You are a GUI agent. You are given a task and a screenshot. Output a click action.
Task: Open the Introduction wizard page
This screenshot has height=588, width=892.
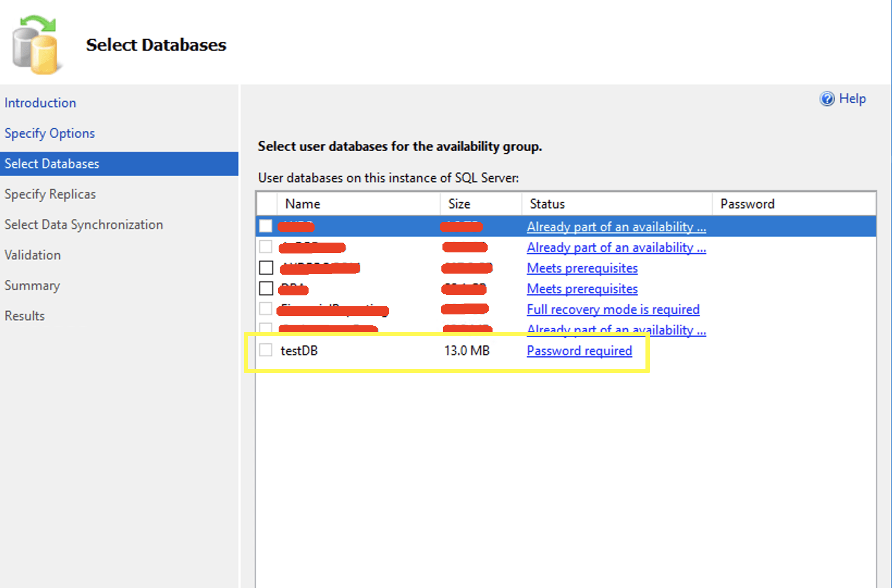[40, 103]
